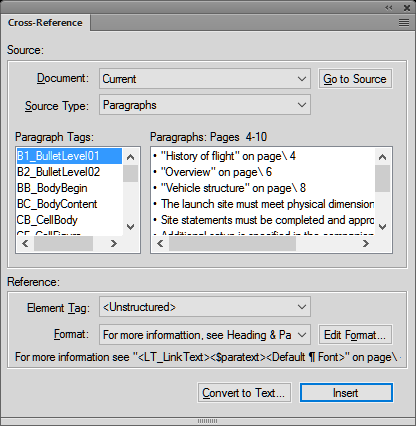Select BC_BodyContent paragraph tag
The image size is (416, 426).
pyautogui.click(x=69, y=204)
